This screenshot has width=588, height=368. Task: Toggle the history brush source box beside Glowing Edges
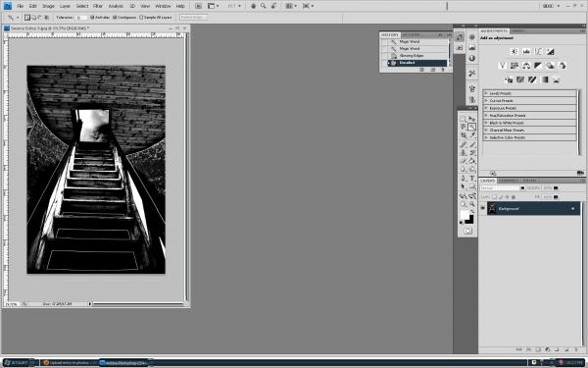(x=384, y=56)
